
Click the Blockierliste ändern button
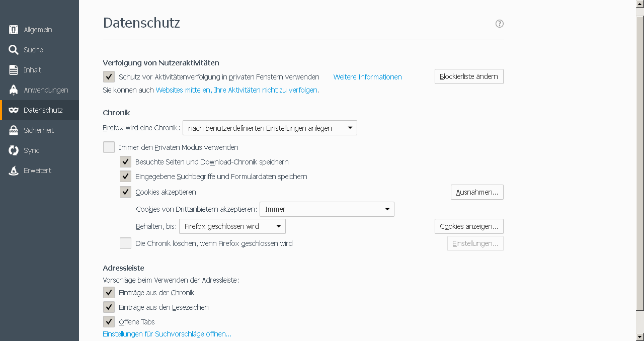coord(469,76)
